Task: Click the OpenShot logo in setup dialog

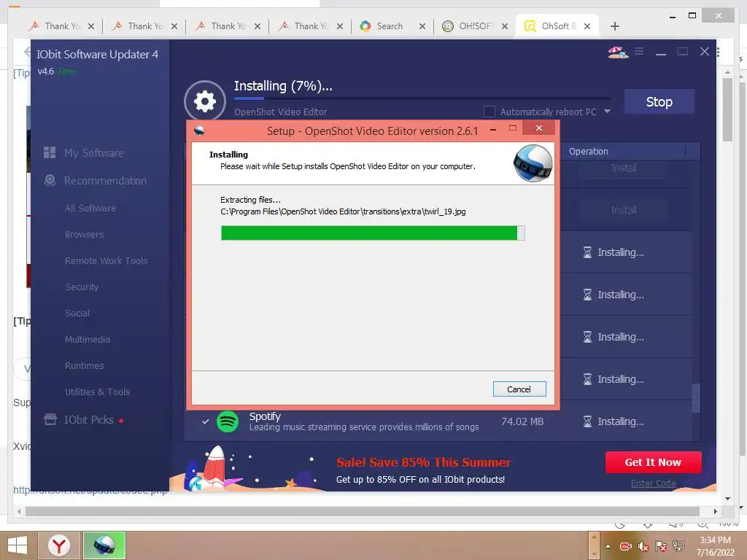Action: tap(533, 163)
